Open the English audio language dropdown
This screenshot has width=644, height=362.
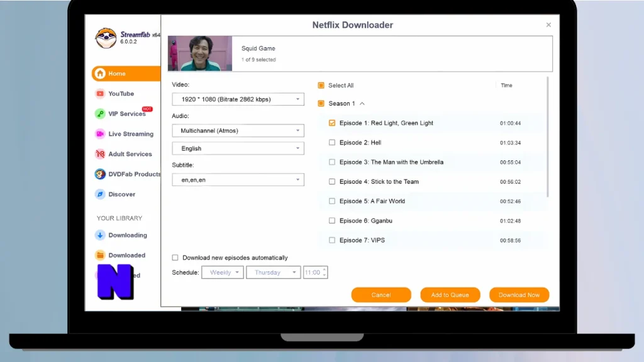pos(238,148)
